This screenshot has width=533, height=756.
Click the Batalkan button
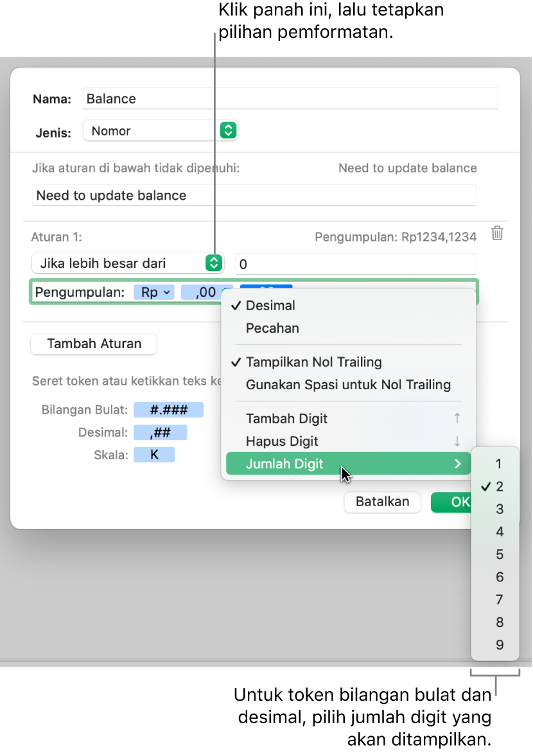tap(382, 502)
